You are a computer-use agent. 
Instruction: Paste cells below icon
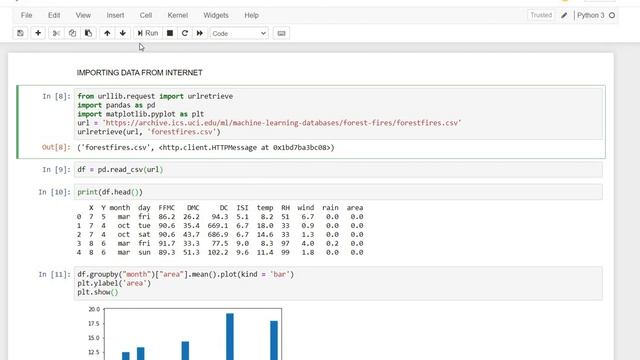[88, 33]
